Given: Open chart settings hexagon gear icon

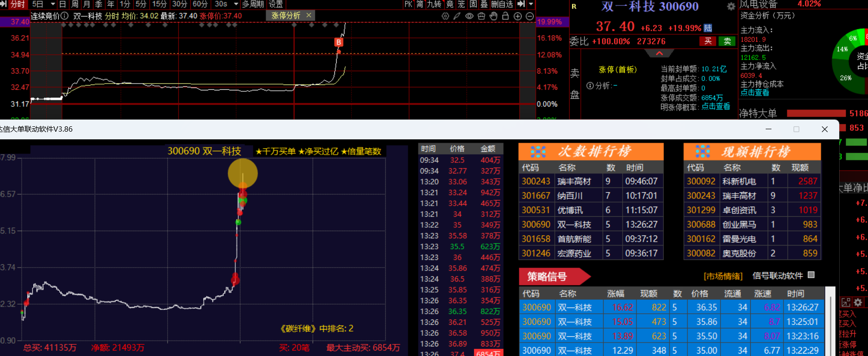Looking at the screenshot, I should pyautogui.click(x=445, y=16).
